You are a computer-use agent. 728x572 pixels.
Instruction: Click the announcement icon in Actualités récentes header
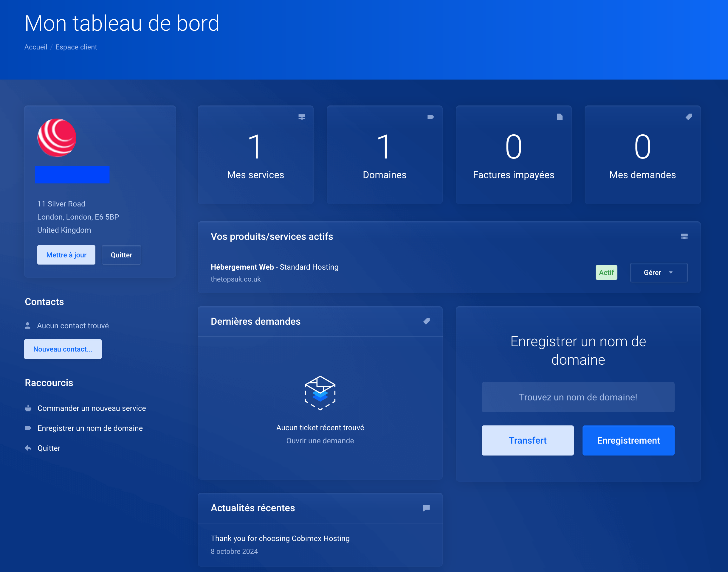point(427,508)
